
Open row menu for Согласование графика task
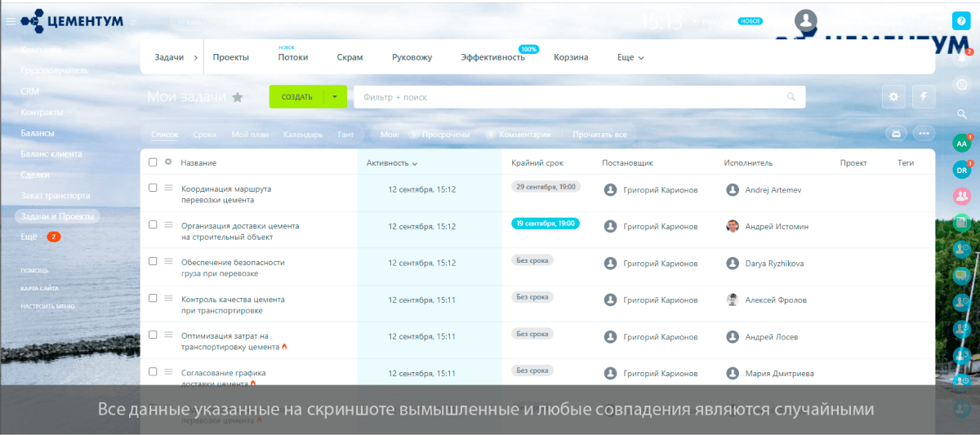point(168,371)
